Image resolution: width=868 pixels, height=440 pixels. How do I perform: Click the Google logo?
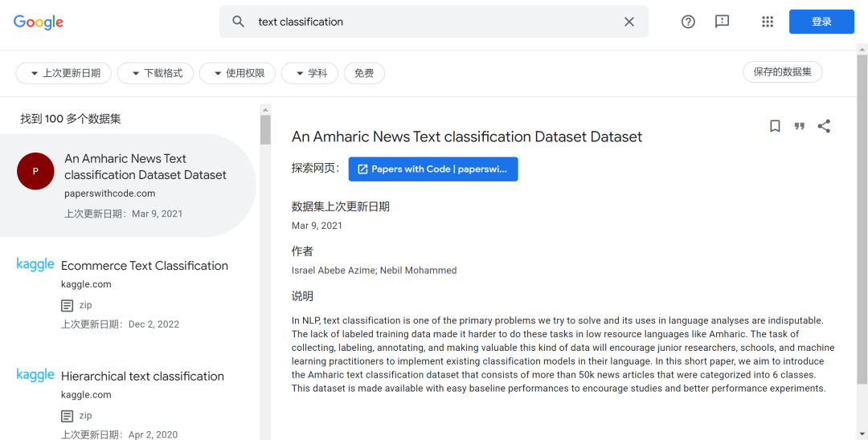click(x=39, y=22)
